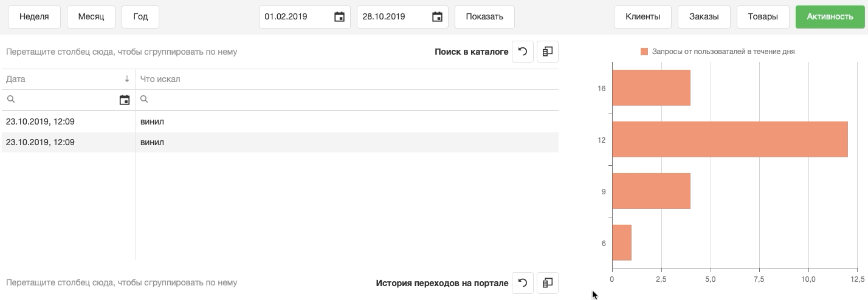Reset the catalog search grid

click(x=523, y=52)
